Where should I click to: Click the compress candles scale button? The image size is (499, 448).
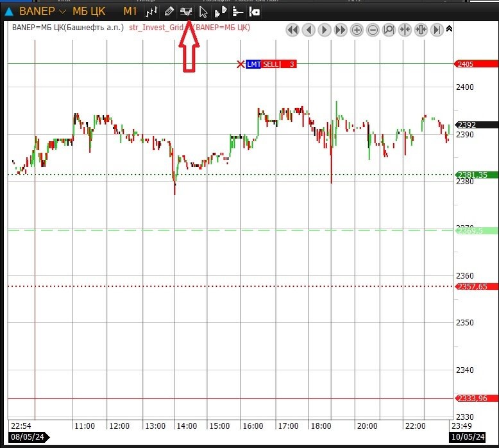421,30
